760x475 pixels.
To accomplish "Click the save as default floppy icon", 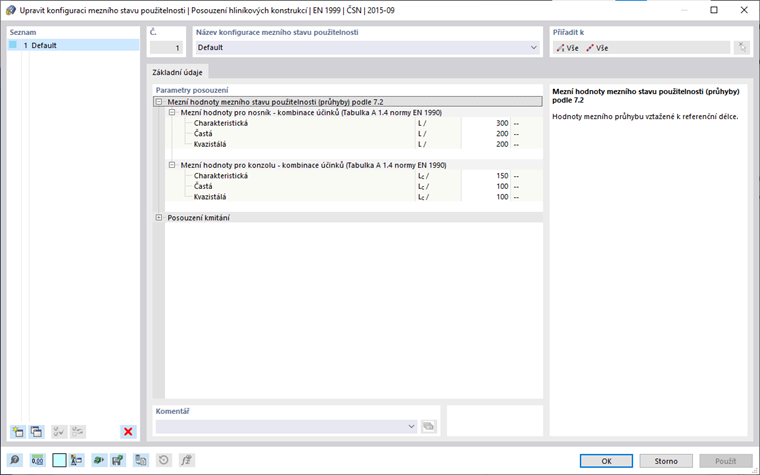I will [118, 460].
